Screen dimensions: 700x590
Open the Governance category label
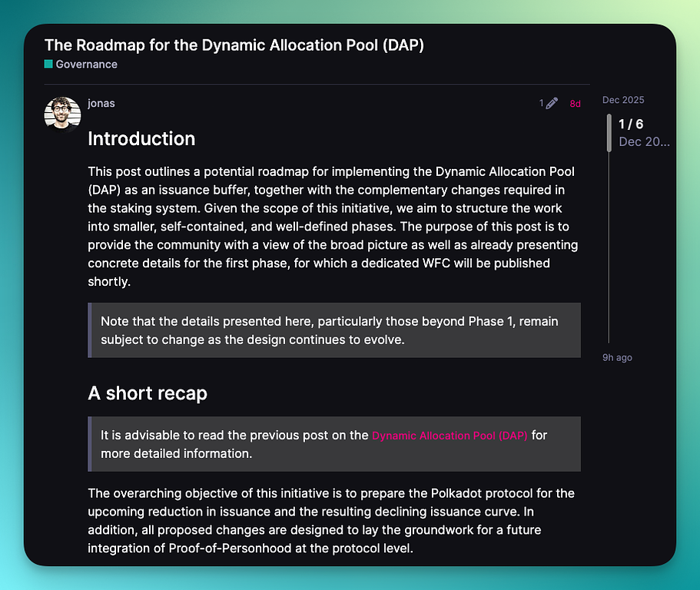[x=86, y=65]
